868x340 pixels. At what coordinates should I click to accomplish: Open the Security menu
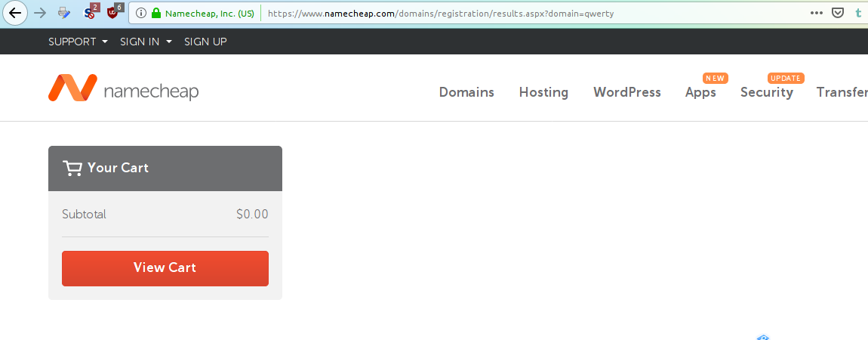[x=767, y=92]
